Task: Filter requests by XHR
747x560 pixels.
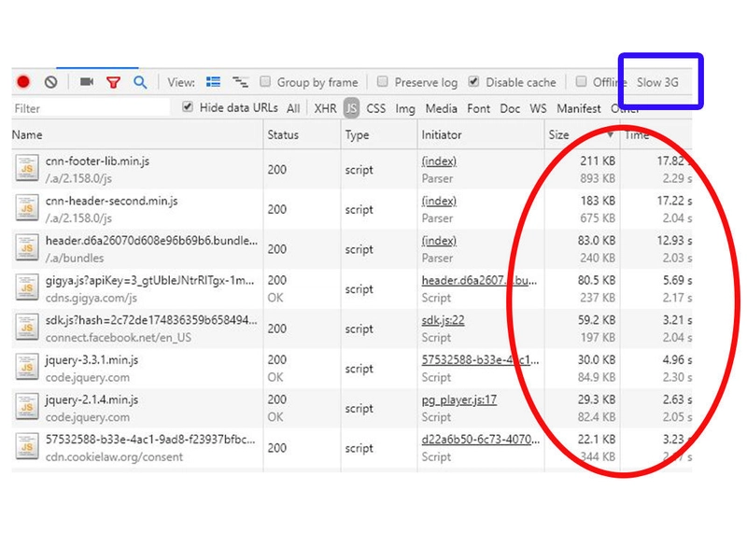Action: (325, 108)
